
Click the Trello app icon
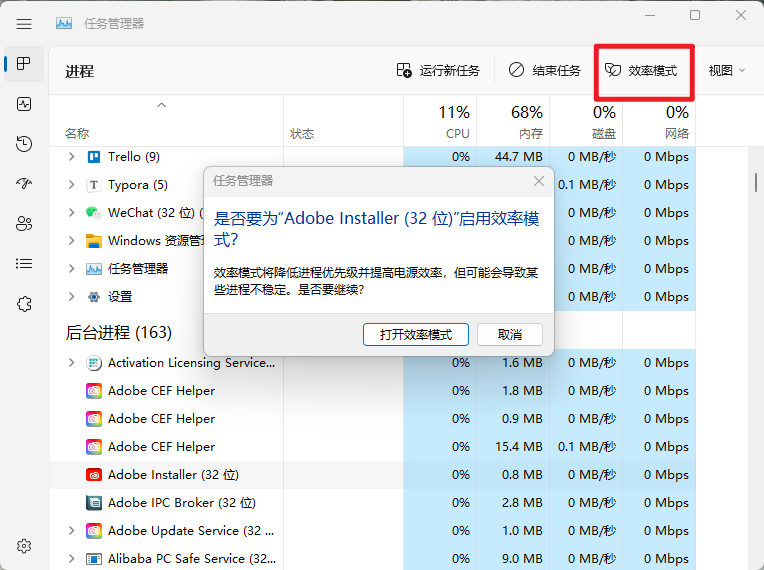click(x=94, y=157)
